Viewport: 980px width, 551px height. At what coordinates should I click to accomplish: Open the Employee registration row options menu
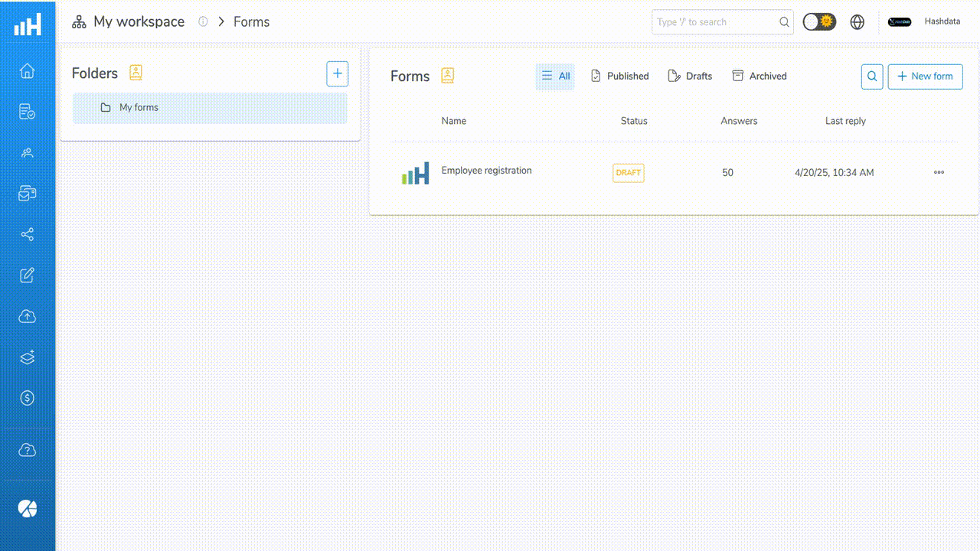[x=939, y=172]
